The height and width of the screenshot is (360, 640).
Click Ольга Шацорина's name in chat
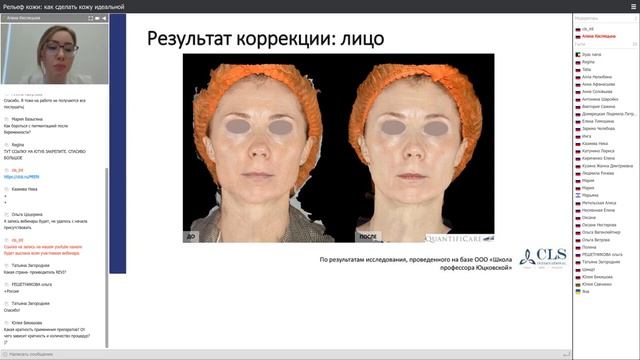[x=27, y=214]
